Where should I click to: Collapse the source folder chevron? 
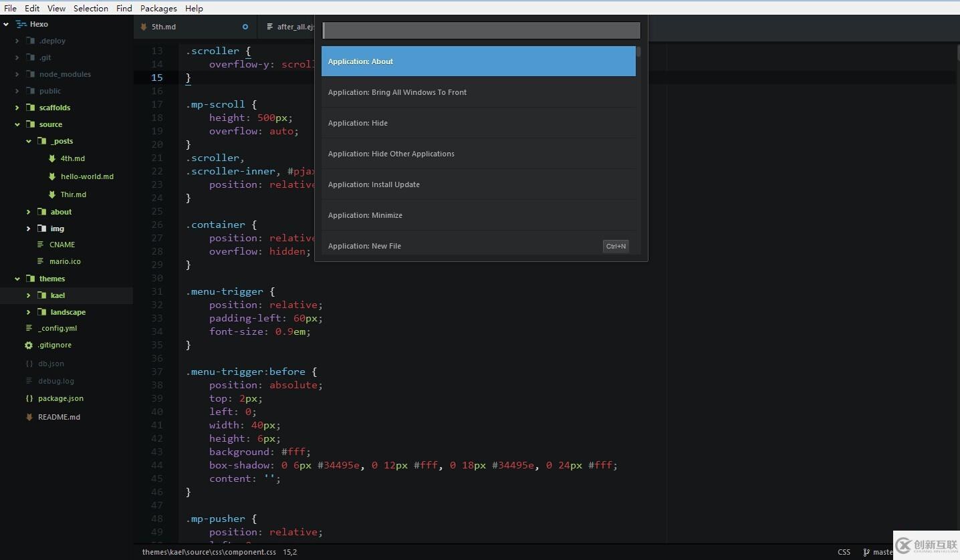click(x=17, y=124)
